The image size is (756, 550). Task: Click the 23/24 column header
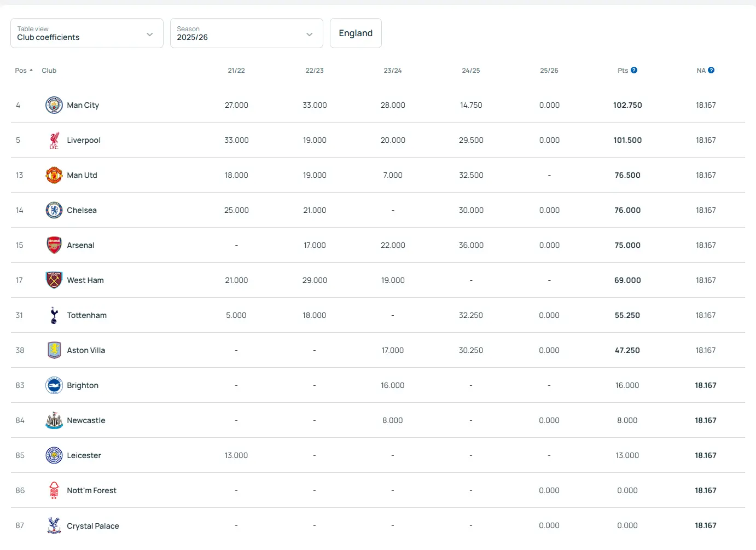click(x=393, y=71)
